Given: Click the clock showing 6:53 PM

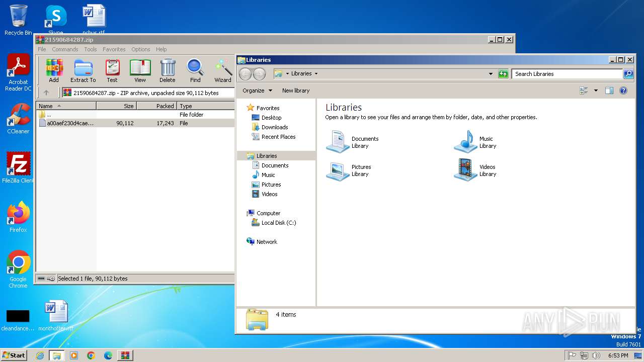Looking at the screenshot, I should point(618,355).
